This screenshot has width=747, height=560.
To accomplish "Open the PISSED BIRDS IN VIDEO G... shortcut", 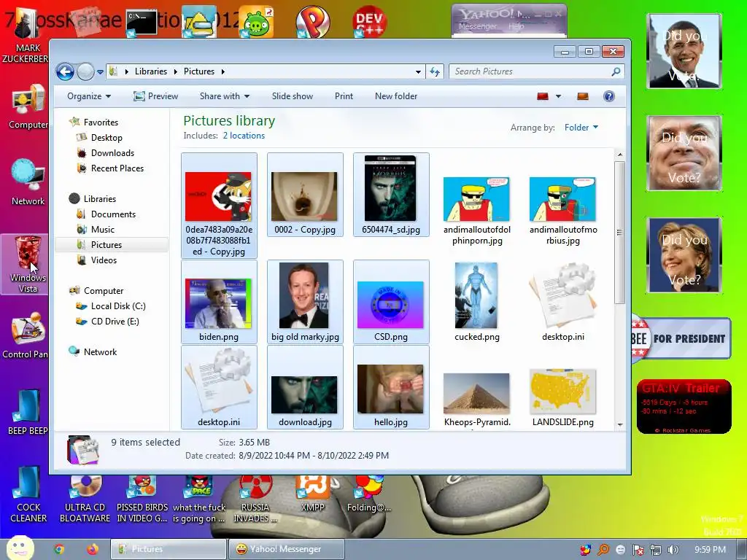I will coord(142,500).
